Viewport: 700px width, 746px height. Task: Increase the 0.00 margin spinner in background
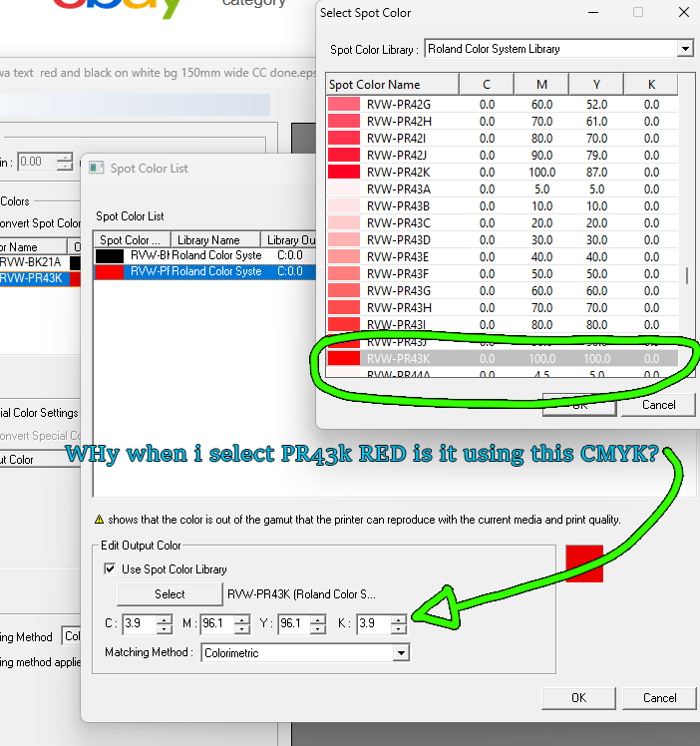tap(65, 158)
